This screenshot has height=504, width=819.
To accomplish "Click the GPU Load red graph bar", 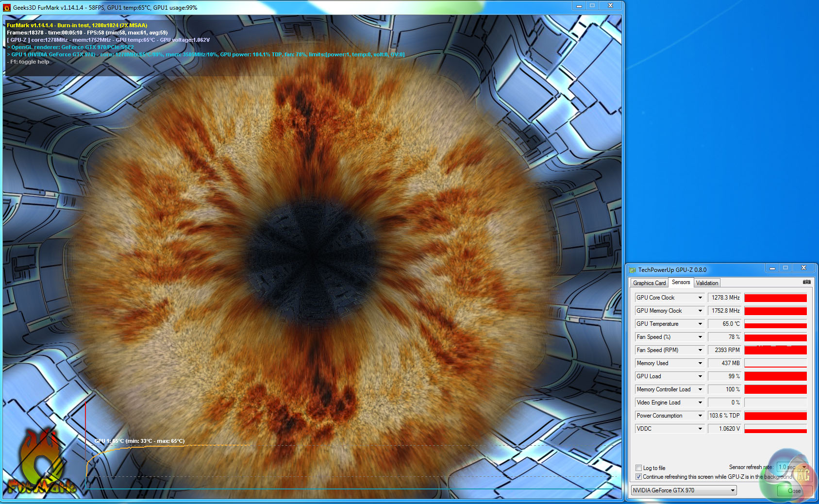I will pyautogui.click(x=775, y=376).
